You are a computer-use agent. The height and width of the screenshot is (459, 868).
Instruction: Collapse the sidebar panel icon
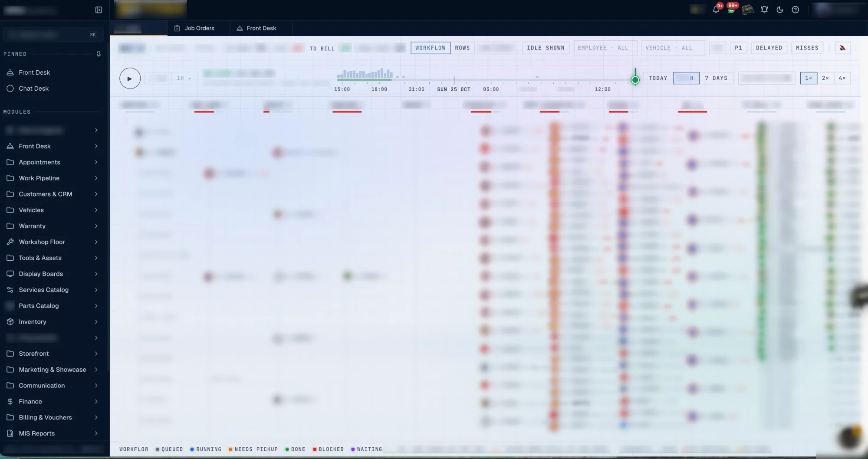(99, 10)
